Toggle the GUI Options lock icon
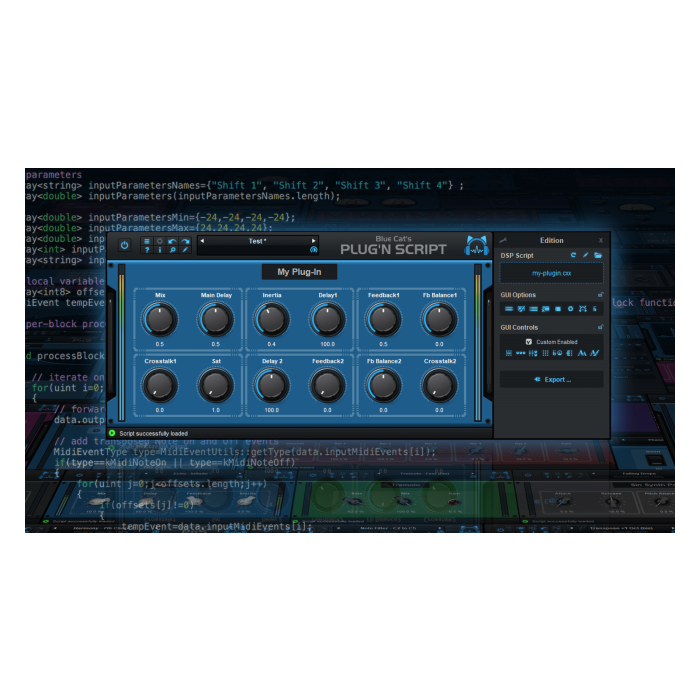The height and width of the screenshot is (700, 700). pos(600,295)
